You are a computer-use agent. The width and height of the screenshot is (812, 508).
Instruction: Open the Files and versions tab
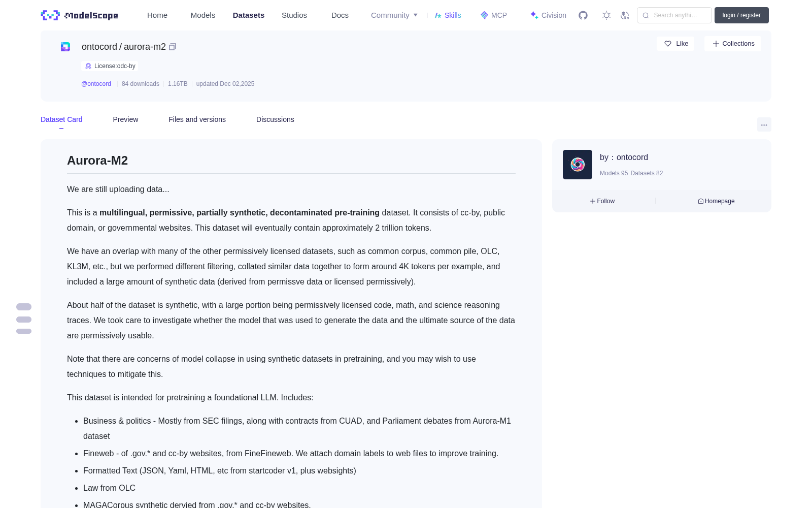click(197, 119)
